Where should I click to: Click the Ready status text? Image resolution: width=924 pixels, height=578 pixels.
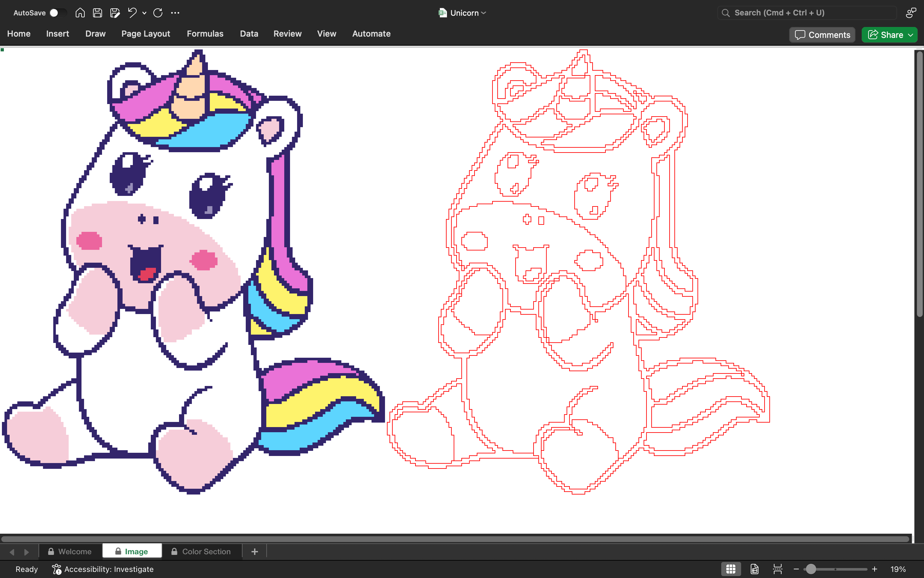pos(27,569)
